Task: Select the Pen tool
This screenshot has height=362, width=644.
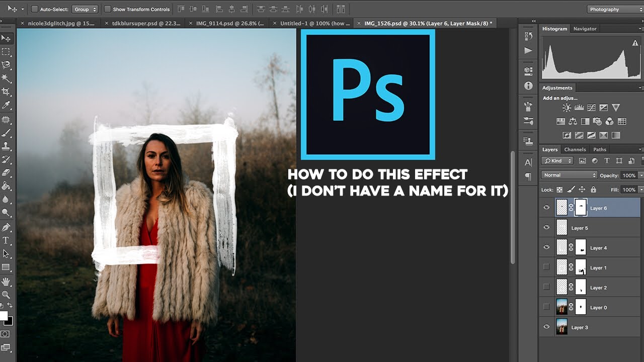Action: tap(6, 227)
